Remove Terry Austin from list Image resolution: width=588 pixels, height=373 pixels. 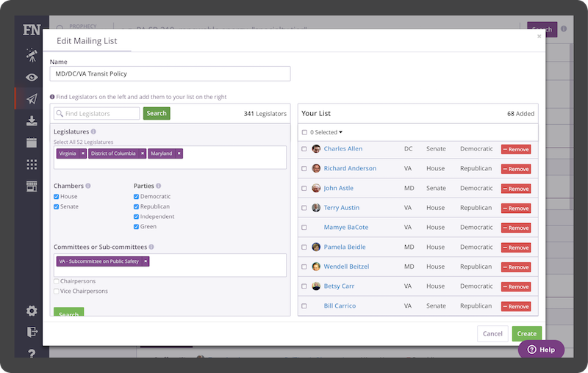(516, 209)
